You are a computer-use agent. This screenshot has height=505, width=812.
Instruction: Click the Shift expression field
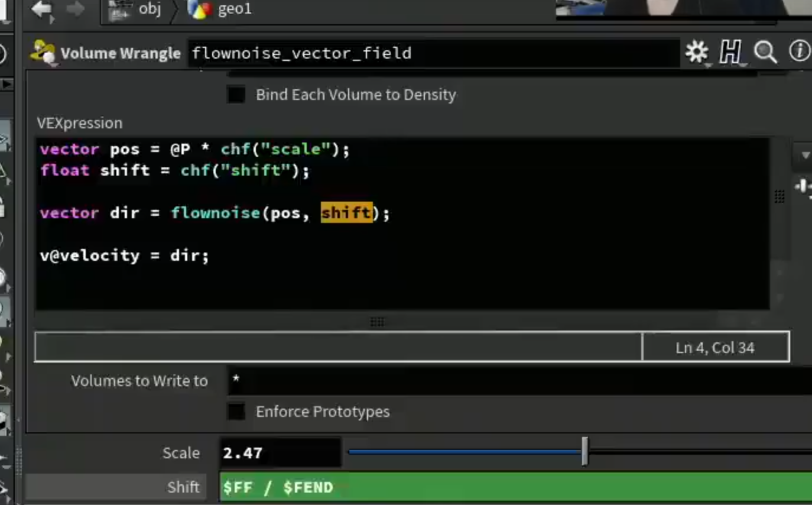tap(515, 487)
